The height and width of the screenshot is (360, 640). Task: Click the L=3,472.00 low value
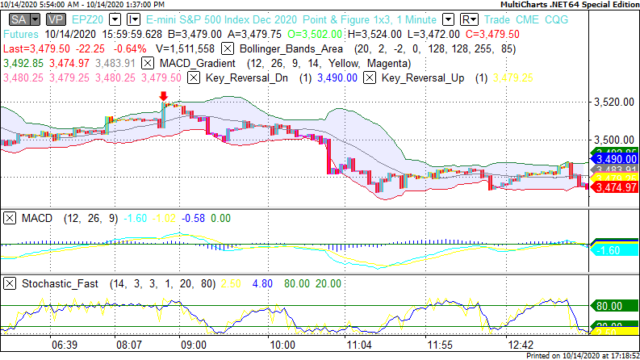coord(433,34)
